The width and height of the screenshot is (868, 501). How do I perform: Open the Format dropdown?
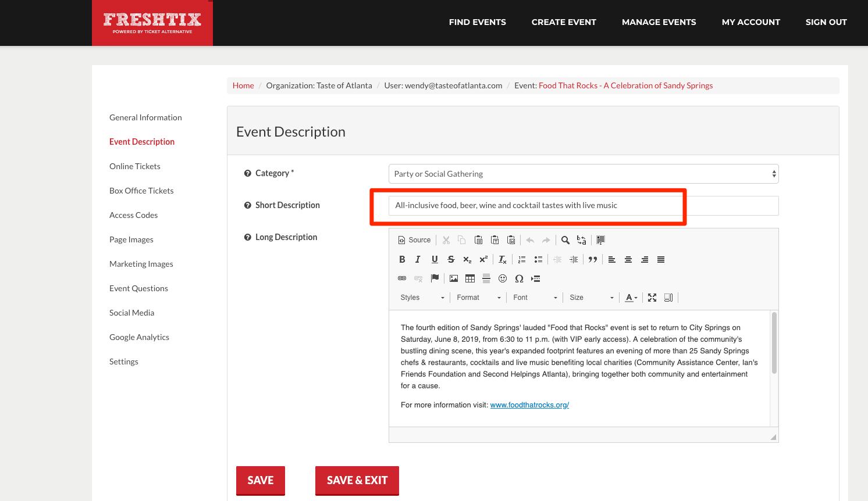click(479, 298)
